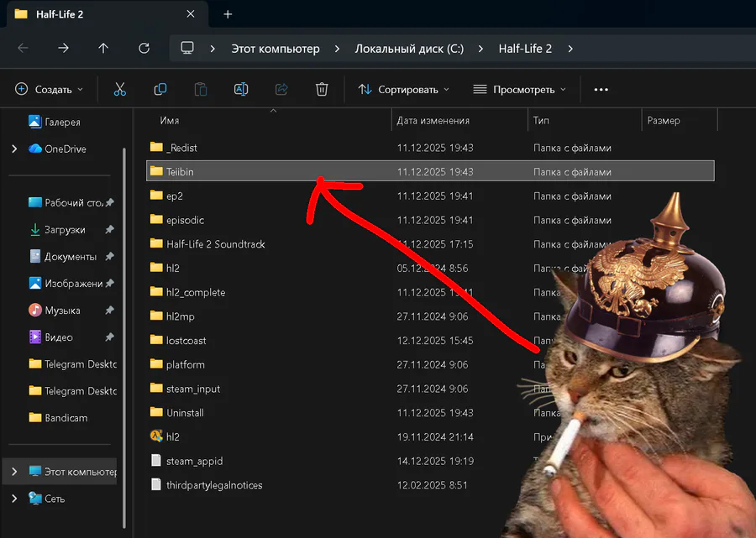Close the Half-Life 2 tab

[x=191, y=14]
